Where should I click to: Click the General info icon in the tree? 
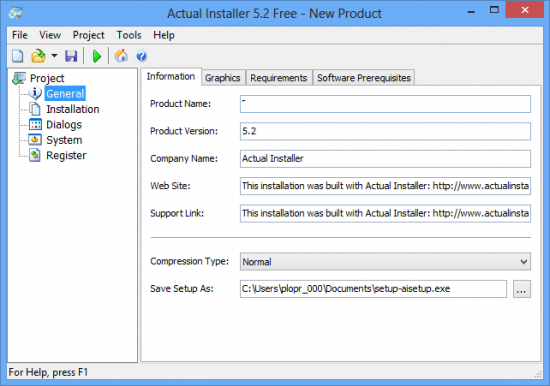tap(35, 93)
